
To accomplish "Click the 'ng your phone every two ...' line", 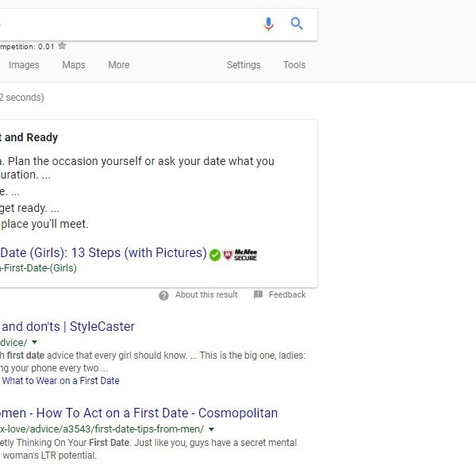I will (54, 368).
